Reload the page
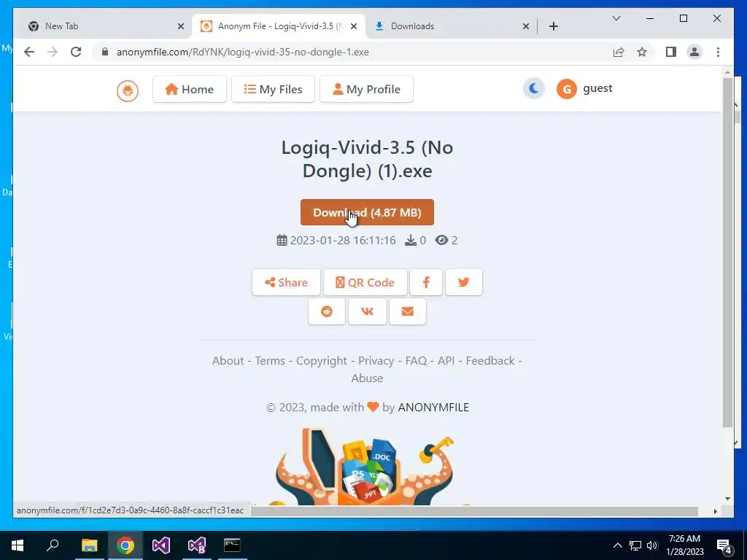Screen dimensions: 747x560 76,52
